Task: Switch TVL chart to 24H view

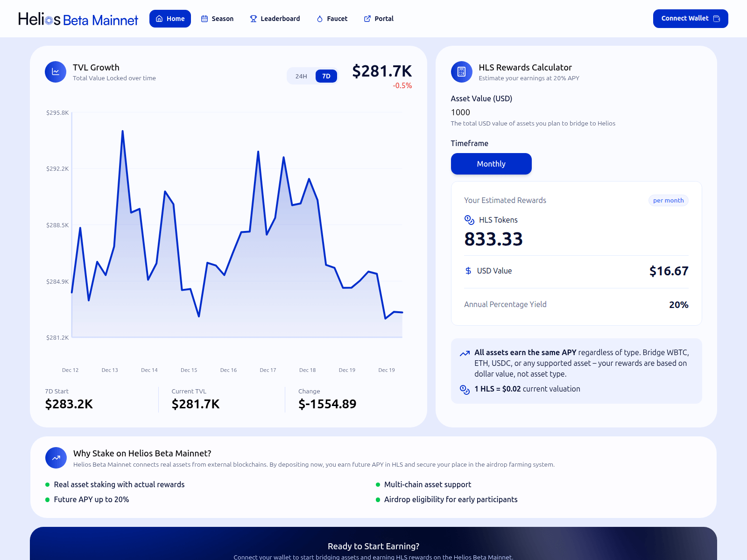Action: click(301, 76)
